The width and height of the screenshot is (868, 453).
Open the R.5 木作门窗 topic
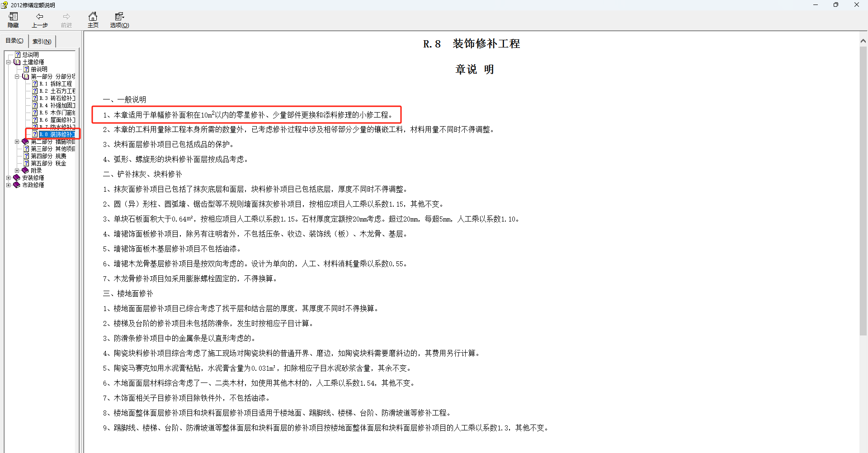click(57, 113)
